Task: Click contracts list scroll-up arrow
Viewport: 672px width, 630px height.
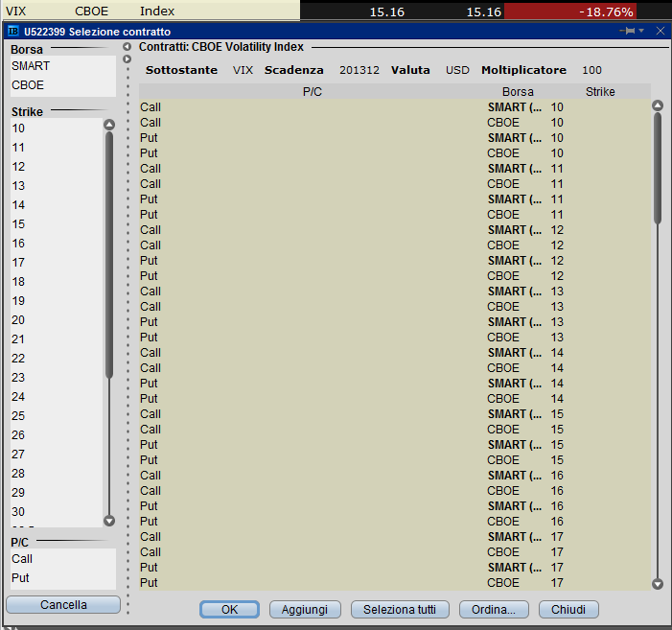Action: pos(658,105)
